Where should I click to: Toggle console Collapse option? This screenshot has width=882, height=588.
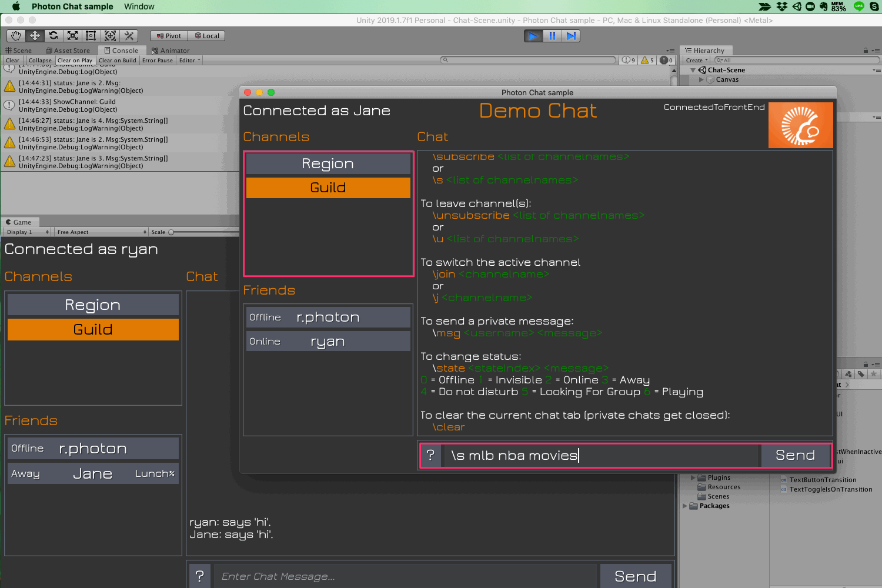click(x=40, y=61)
